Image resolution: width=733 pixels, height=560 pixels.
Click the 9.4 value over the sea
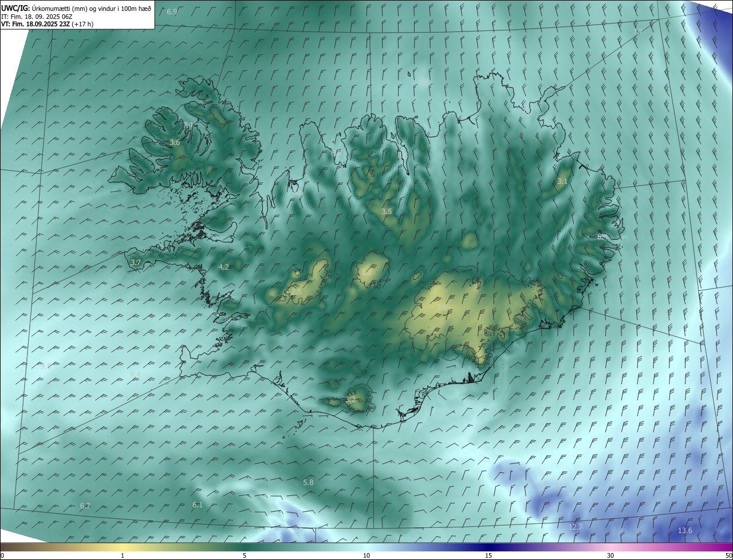(135, 375)
